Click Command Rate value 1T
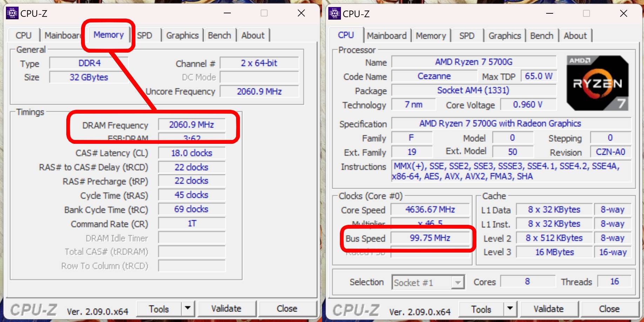 [x=192, y=223]
